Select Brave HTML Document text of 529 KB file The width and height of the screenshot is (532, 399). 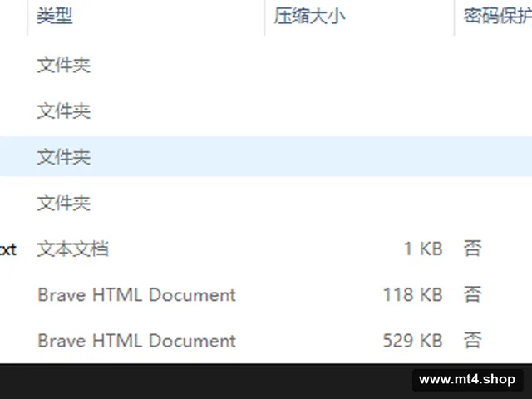(x=136, y=341)
